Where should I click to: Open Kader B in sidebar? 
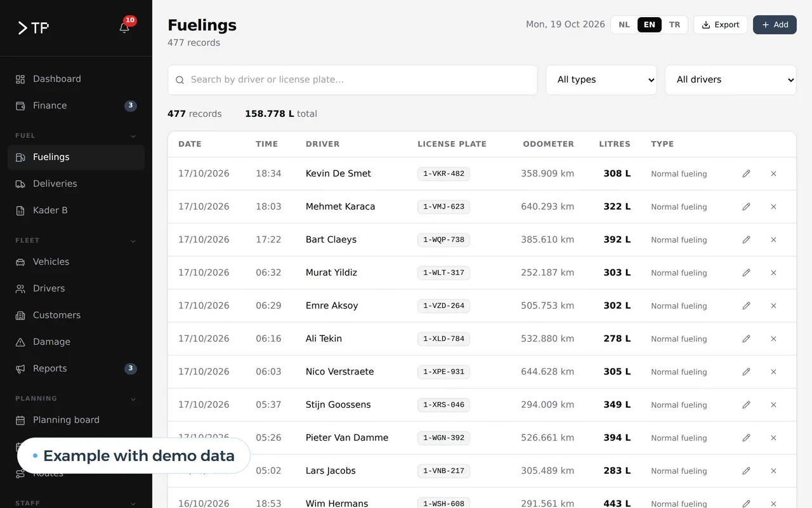tap(76, 211)
